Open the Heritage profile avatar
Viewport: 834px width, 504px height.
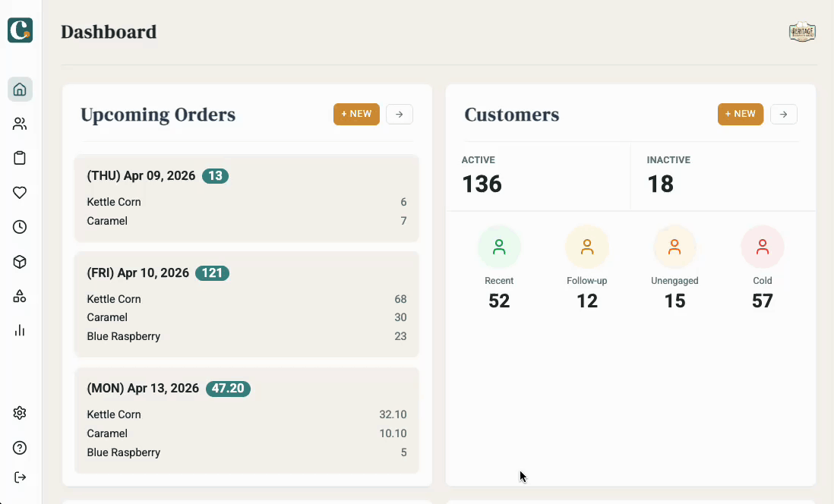(802, 32)
